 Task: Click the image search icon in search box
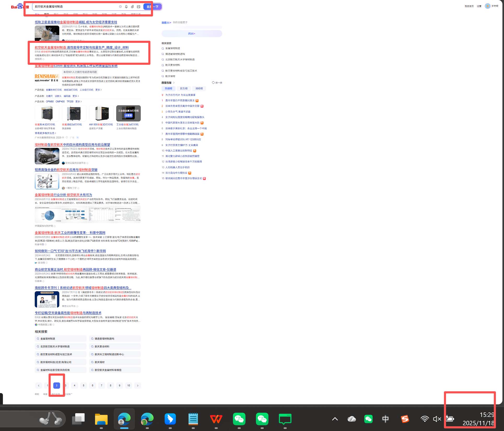click(x=139, y=7)
